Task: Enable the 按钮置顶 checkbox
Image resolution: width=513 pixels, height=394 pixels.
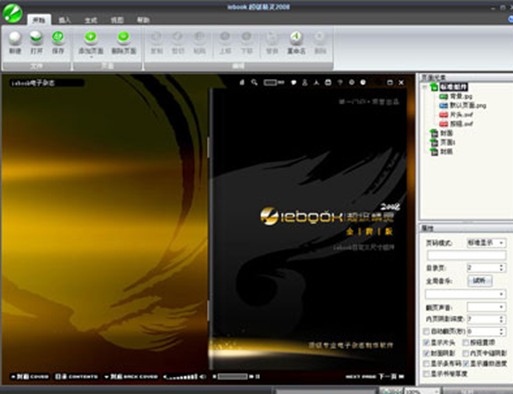Action: click(466, 342)
